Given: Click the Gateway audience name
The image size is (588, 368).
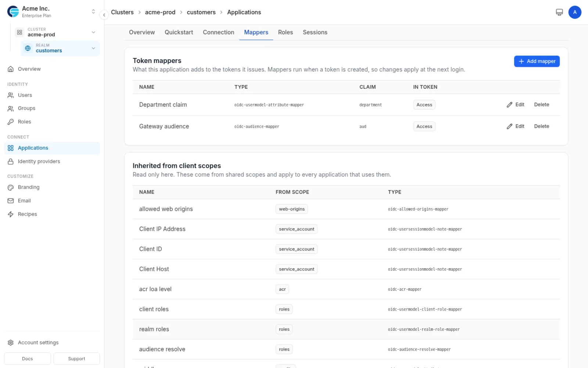Looking at the screenshot, I should coord(164,127).
